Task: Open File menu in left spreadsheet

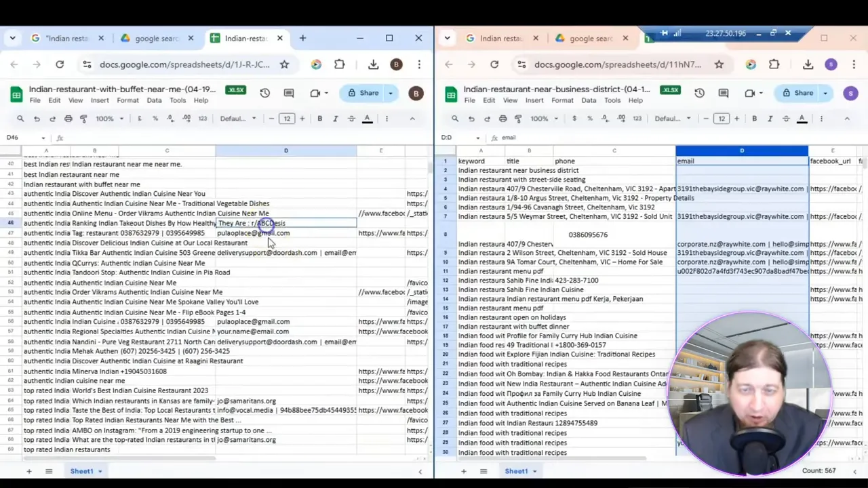Action: 35,100
